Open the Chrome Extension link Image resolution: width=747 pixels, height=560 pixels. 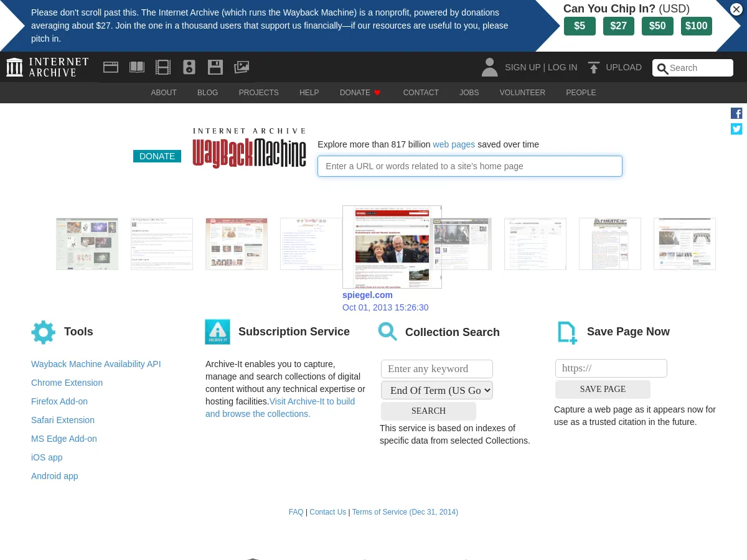(x=67, y=383)
